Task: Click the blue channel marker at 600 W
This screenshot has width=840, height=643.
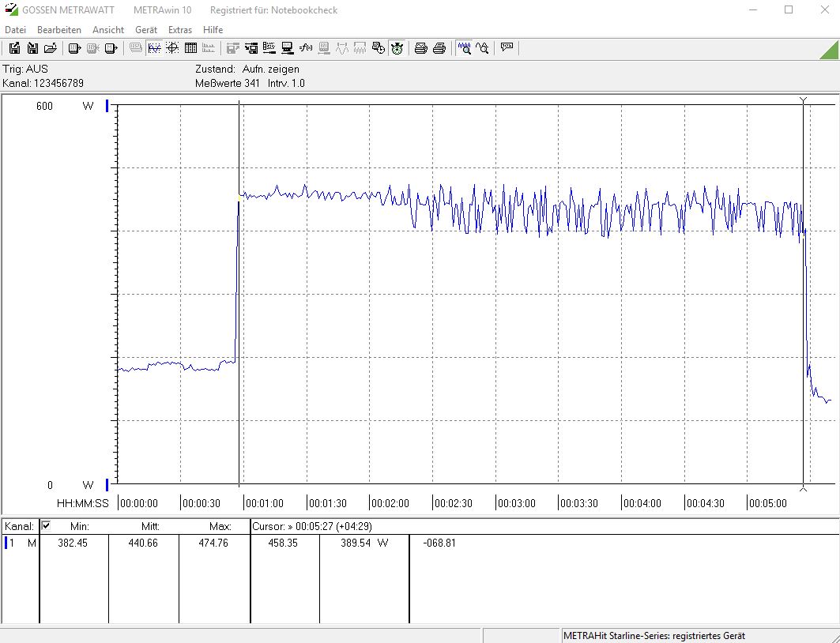Action: (x=107, y=106)
